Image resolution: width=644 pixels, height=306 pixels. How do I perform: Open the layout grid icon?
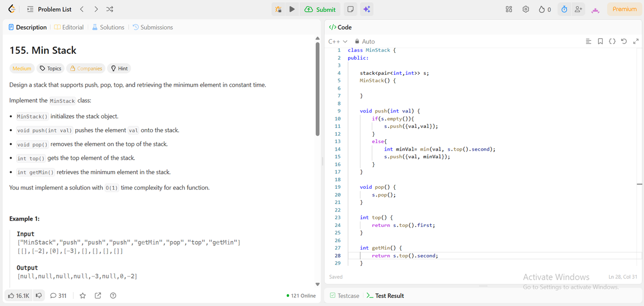[509, 9]
